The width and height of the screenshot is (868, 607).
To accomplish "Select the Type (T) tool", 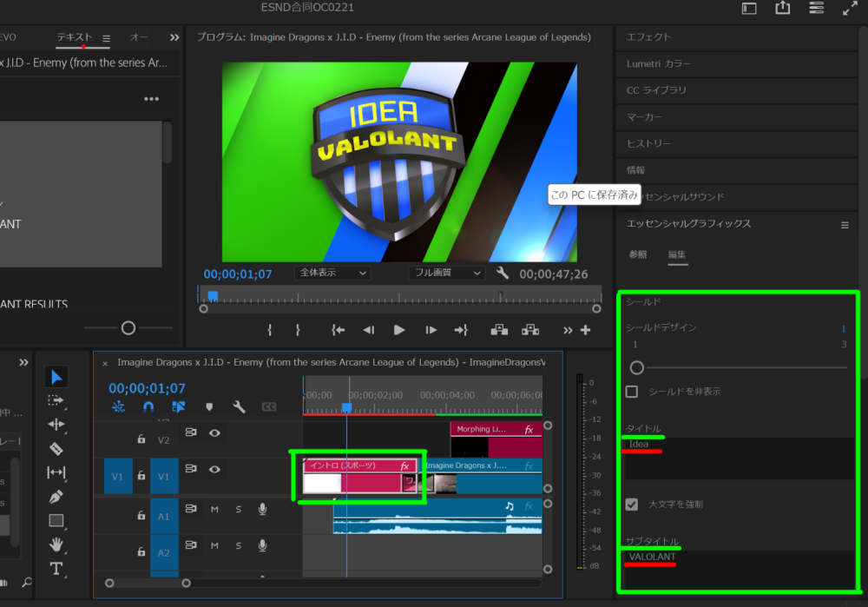I will click(x=56, y=569).
